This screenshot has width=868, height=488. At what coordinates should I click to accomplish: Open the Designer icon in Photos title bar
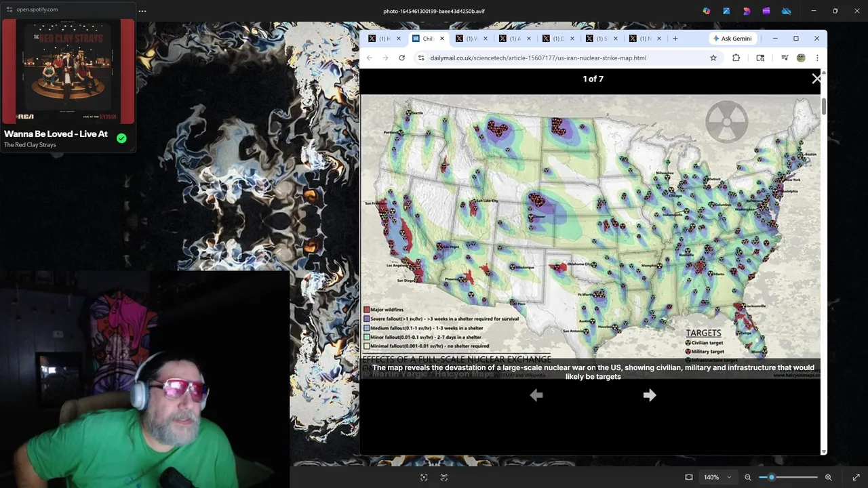click(747, 11)
